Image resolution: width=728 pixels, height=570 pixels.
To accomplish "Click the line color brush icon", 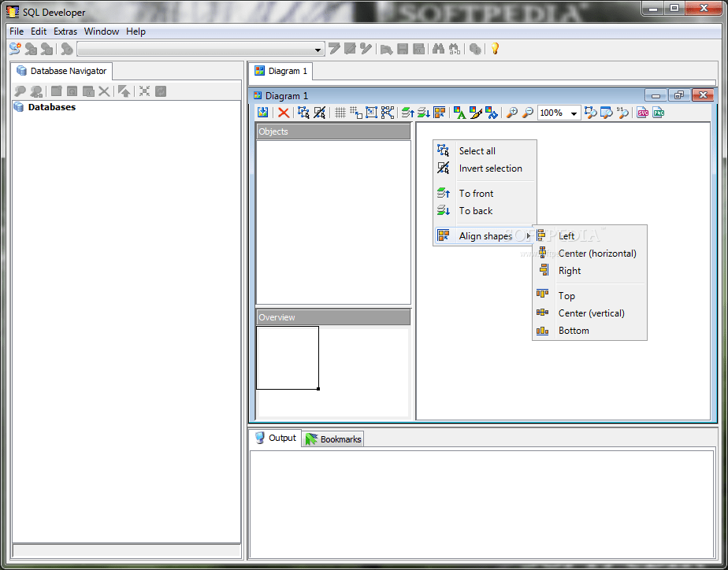I will [475, 113].
